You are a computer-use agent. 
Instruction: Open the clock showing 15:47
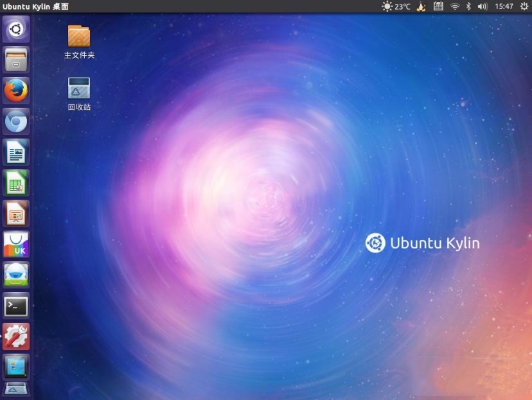[505, 6]
